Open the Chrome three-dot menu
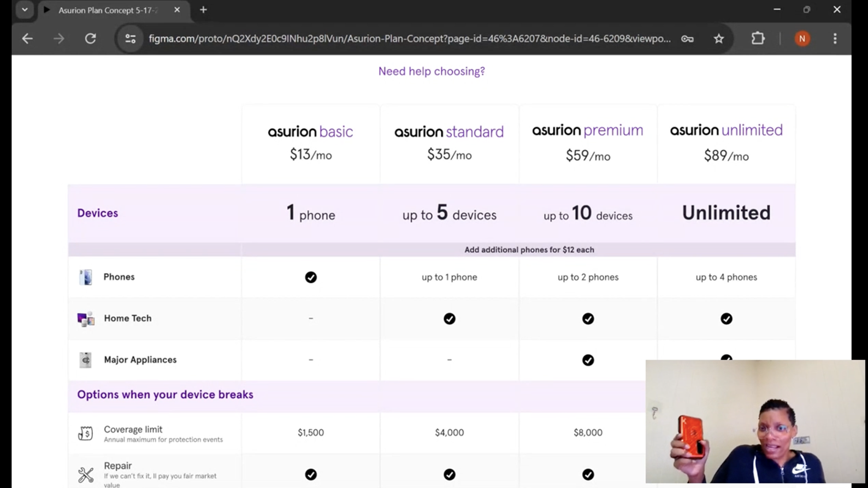 pyautogui.click(x=835, y=39)
